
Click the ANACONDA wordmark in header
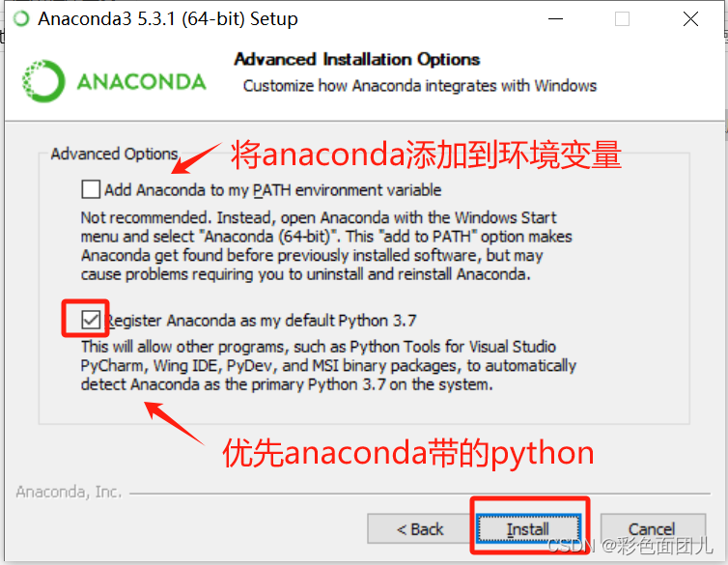pyautogui.click(x=141, y=82)
